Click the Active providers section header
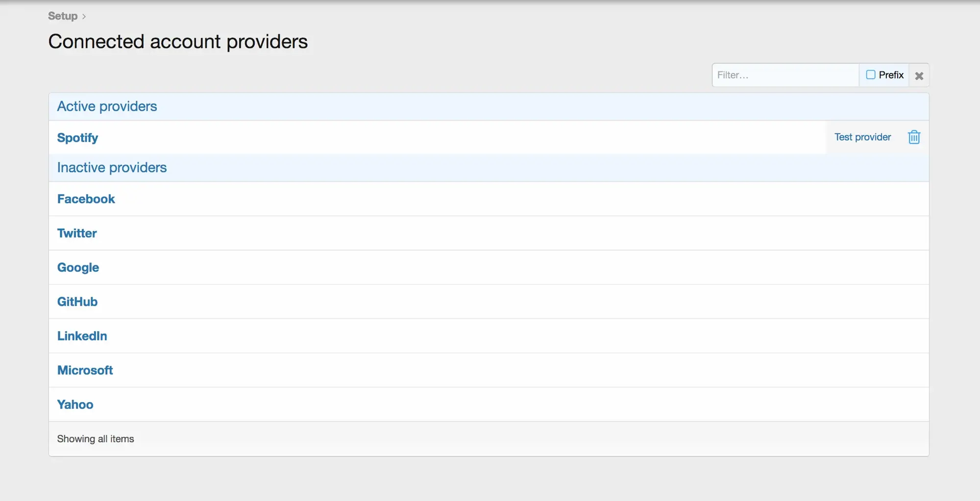980x501 pixels. coord(107,106)
